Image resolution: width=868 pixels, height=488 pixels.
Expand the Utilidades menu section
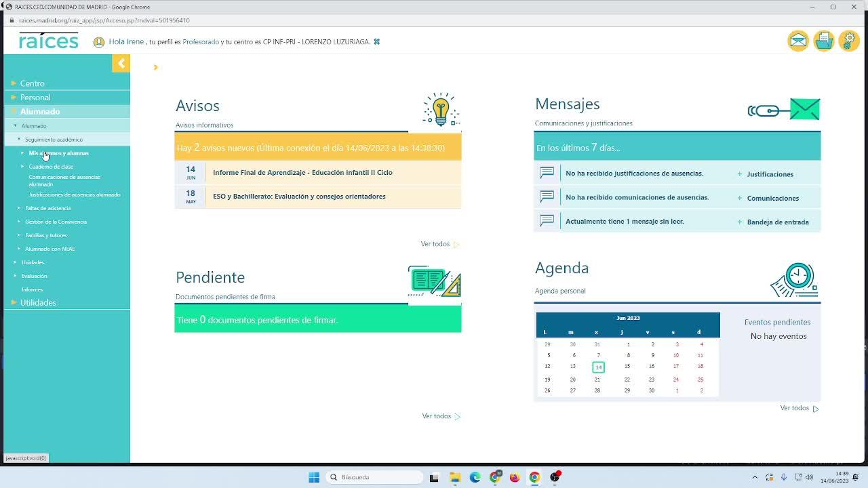pos(37,302)
